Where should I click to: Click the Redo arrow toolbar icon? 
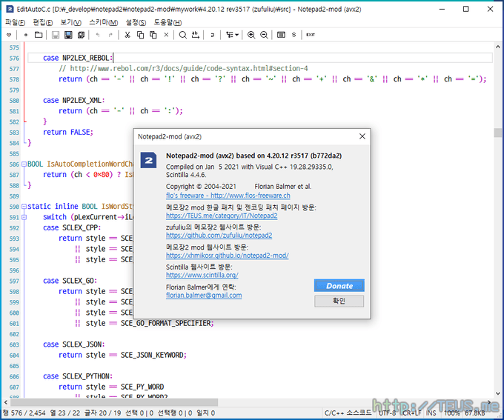point(110,35)
